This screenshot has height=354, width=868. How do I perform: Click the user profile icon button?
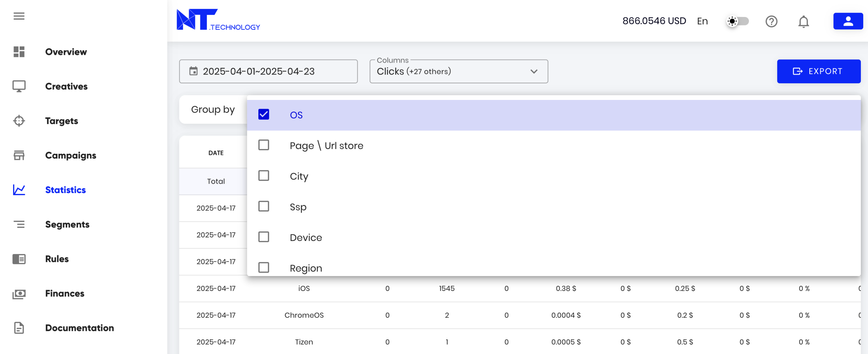point(848,21)
